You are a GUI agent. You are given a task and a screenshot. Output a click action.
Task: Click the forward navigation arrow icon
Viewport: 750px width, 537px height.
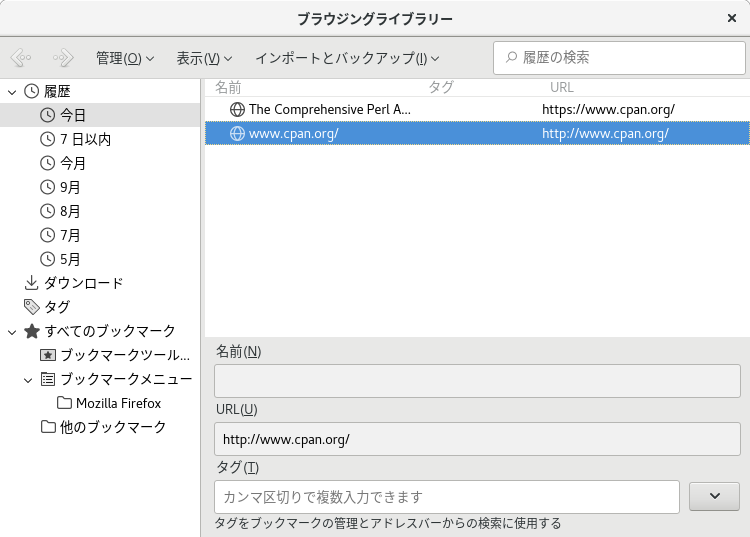pyautogui.click(x=63, y=58)
